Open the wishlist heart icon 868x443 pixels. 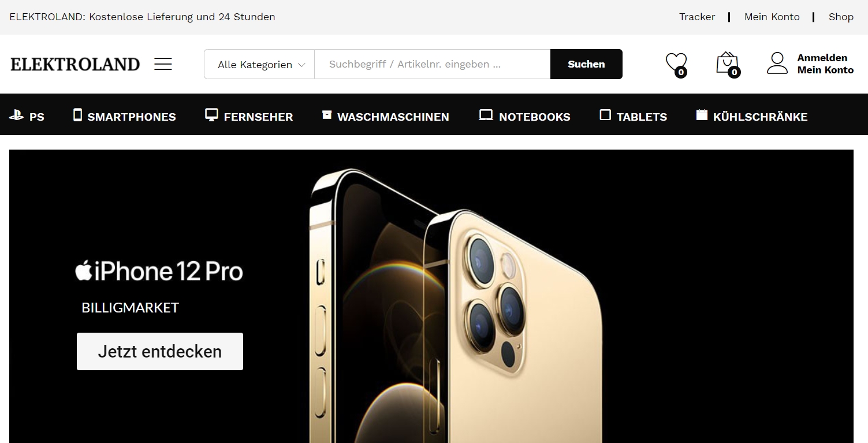tap(676, 64)
